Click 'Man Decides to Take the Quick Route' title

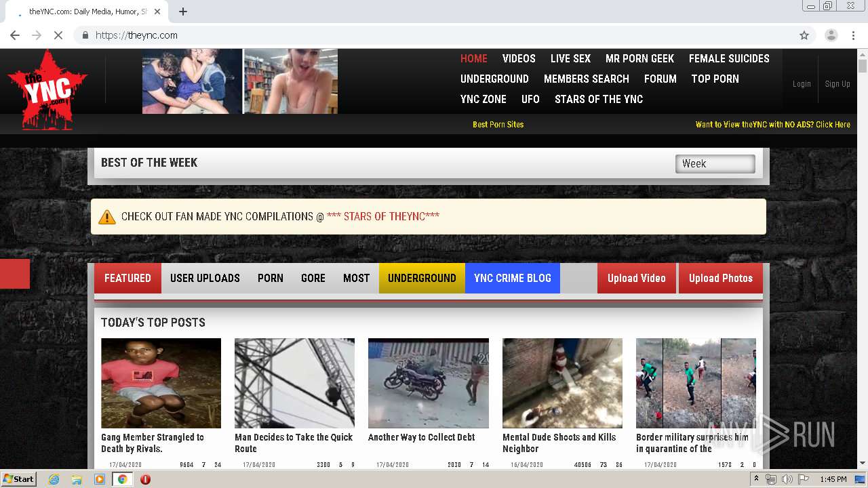[294, 443]
